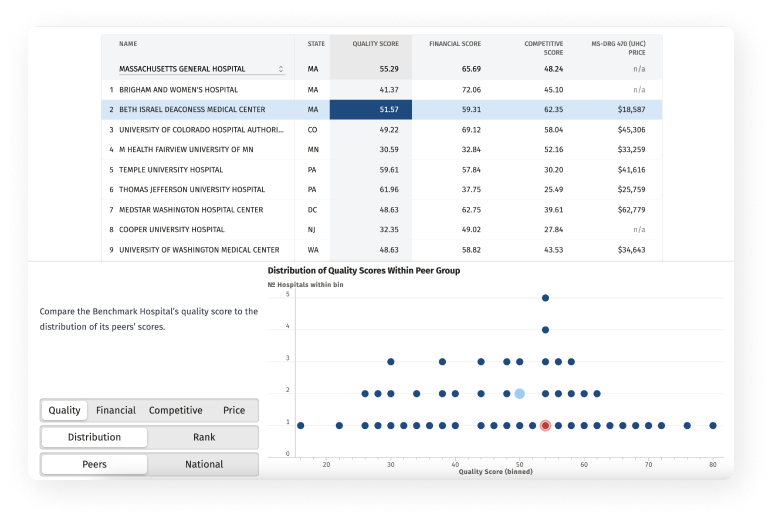
Task: Click the 61.96 quality score cell
Action: 389,190
